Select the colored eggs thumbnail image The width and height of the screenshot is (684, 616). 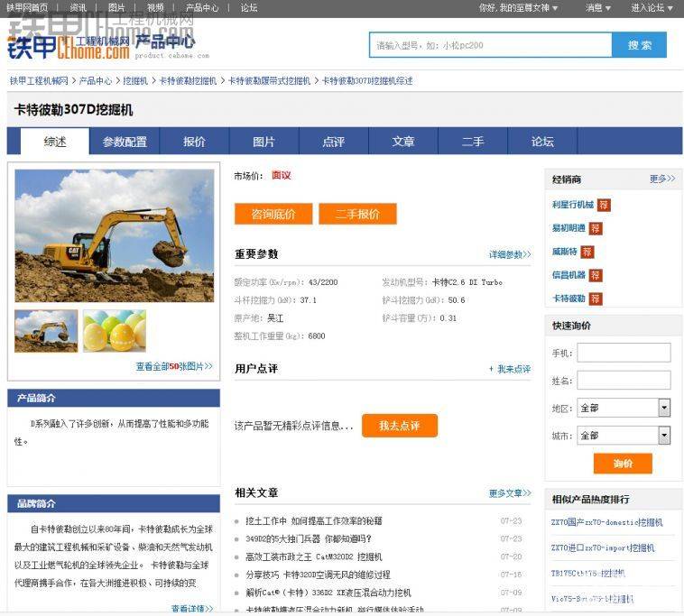pyautogui.click(x=115, y=331)
